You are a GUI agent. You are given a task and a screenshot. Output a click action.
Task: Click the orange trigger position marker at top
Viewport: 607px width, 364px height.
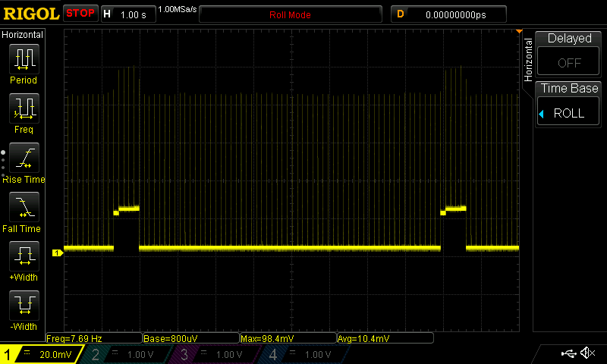click(x=519, y=31)
